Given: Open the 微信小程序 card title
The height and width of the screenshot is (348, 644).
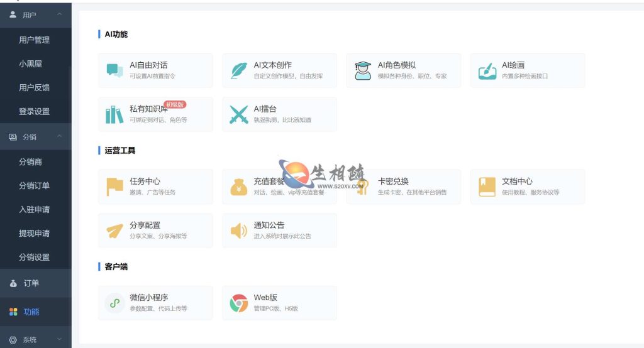Looking at the screenshot, I should [148, 297].
